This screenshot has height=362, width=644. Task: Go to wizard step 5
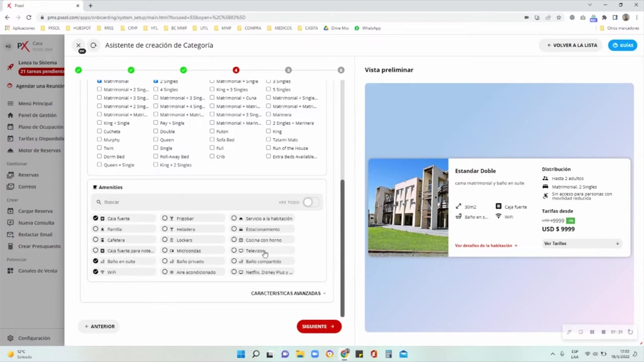click(288, 70)
